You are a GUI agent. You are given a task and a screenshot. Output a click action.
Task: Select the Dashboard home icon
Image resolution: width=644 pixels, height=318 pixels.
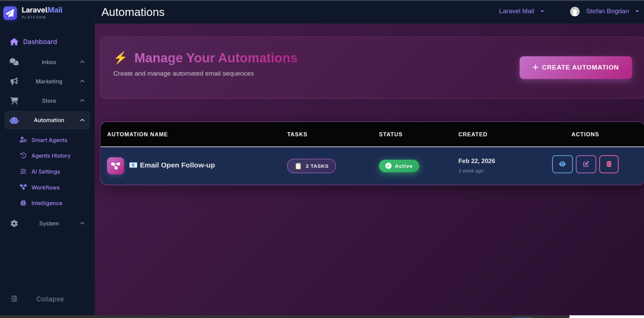pos(14,42)
